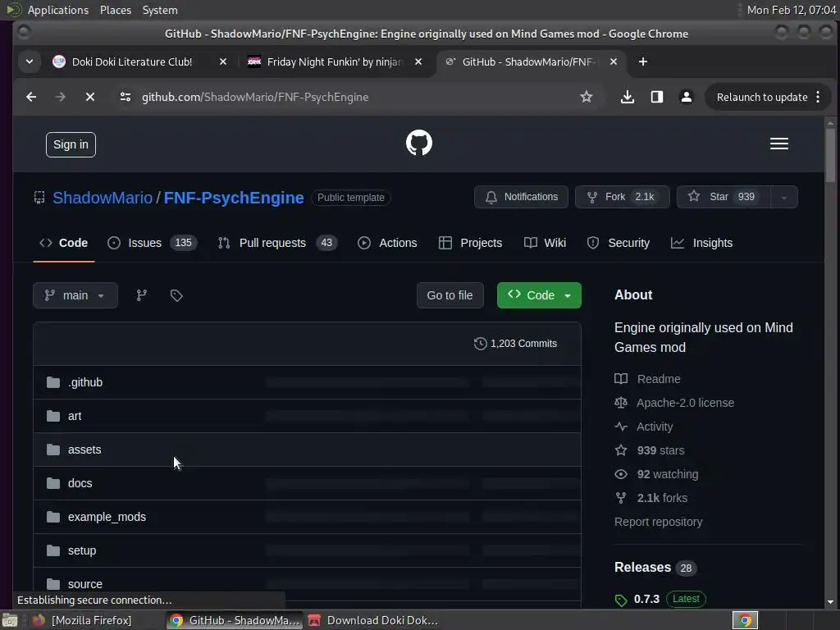Close the Doki Doki Literature Club tab

pos(223,62)
